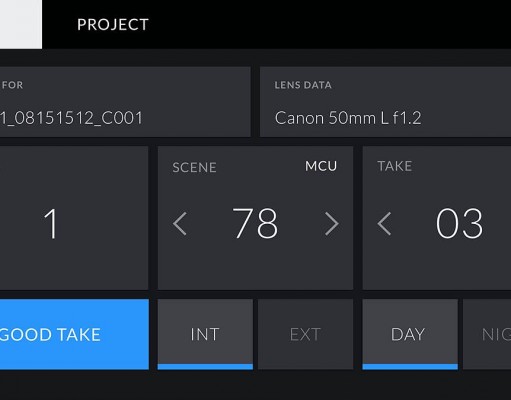511x400 pixels.
Task: Click the FOR heading above clip name
Action: point(12,85)
